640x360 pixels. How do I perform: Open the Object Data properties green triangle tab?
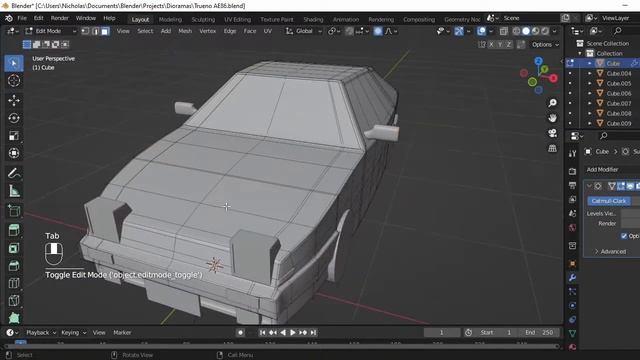tap(572, 333)
